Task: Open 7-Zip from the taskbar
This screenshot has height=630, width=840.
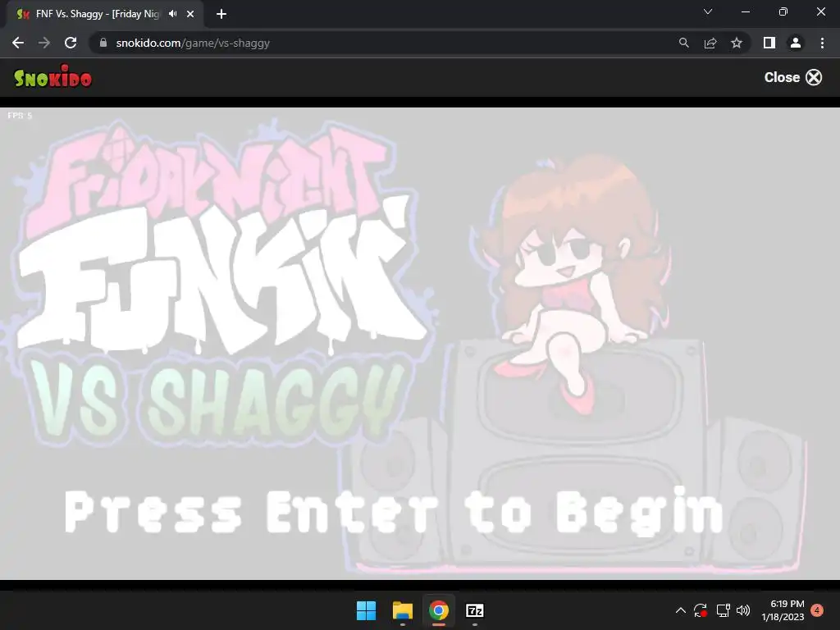Action: click(x=475, y=610)
